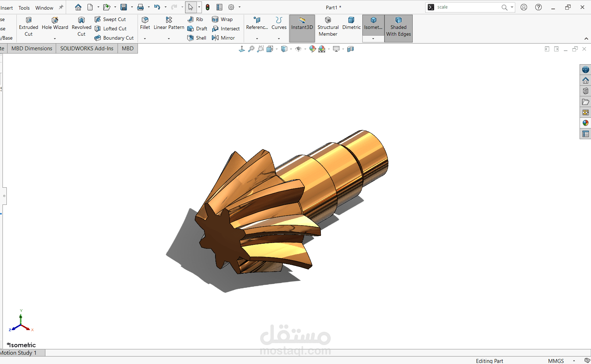Select the Motion Study 1 tab
The image size is (591, 364).
click(22, 353)
